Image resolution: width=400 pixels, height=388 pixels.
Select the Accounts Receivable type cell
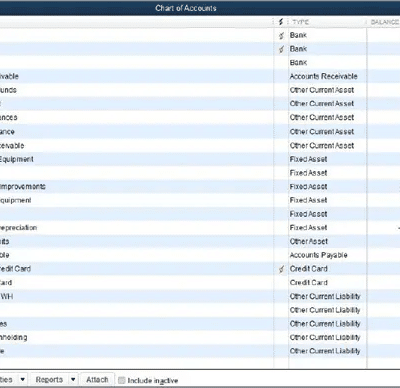(x=323, y=76)
